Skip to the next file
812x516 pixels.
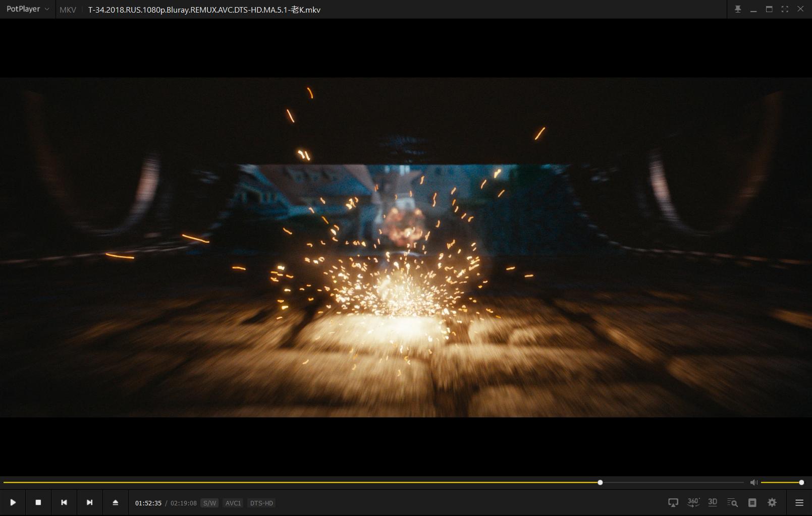(x=90, y=502)
